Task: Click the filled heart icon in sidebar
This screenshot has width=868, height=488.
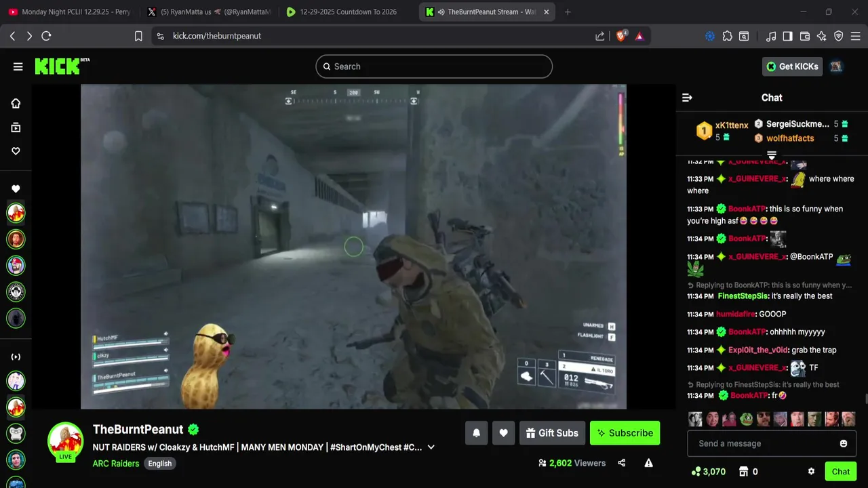Action: (x=16, y=189)
